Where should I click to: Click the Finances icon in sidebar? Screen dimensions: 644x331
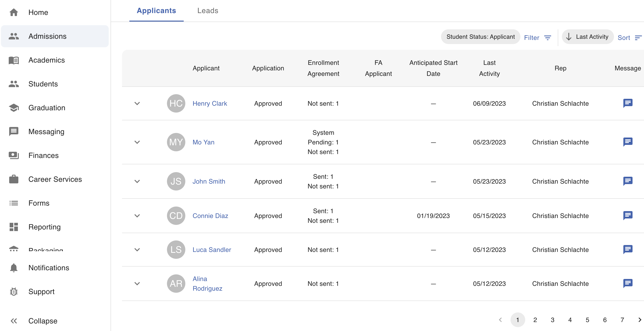pyautogui.click(x=14, y=155)
